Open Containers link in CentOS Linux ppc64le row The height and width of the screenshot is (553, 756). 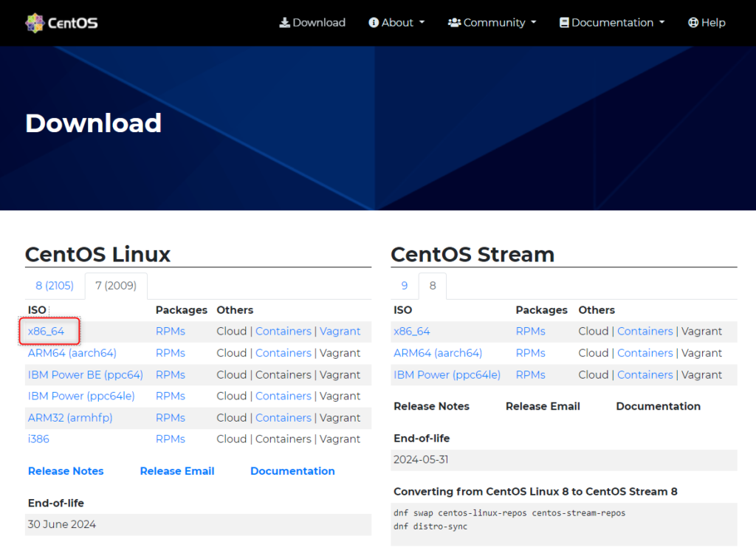point(283,396)
